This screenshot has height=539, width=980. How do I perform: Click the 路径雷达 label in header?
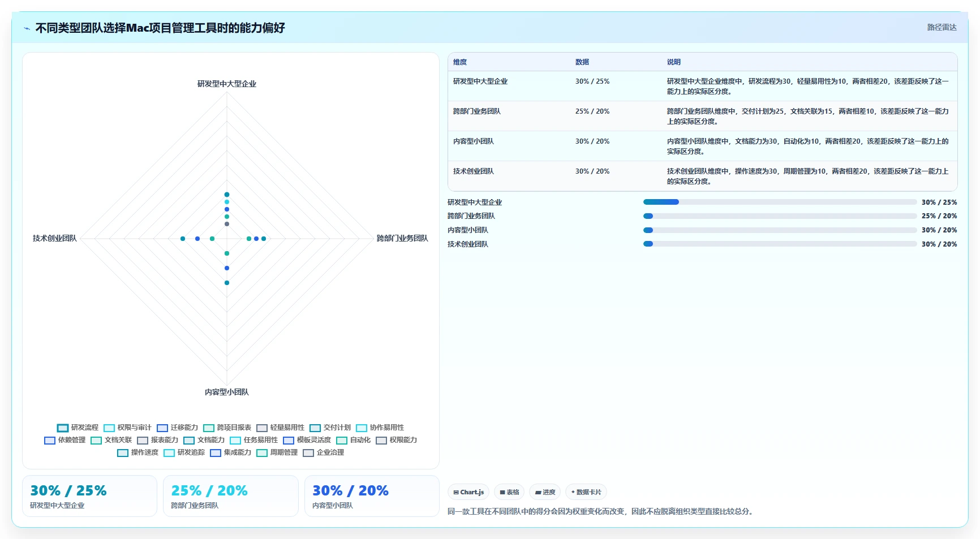(942, 27)
